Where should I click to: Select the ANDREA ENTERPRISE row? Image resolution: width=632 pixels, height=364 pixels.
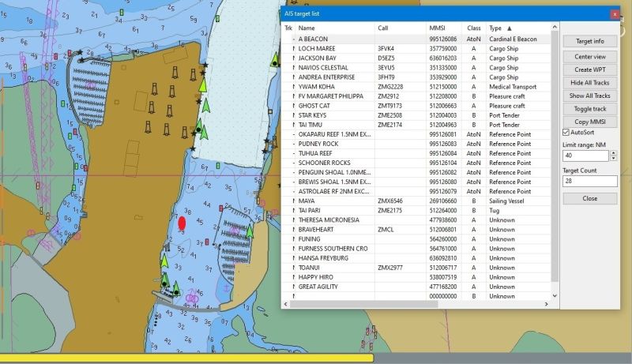coord(416,77)
